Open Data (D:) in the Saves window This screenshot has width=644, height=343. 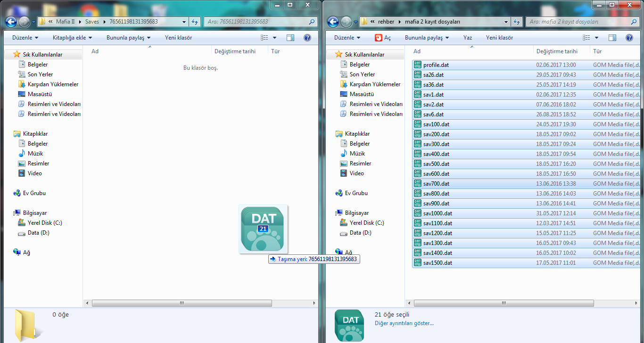(39, 233)
